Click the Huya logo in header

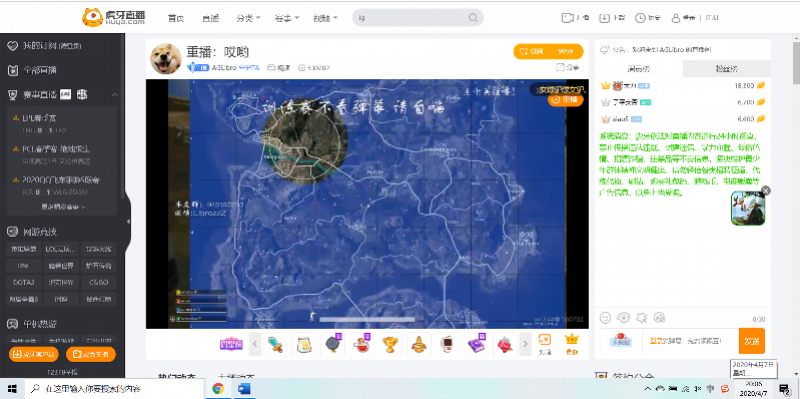click(113, 17)
